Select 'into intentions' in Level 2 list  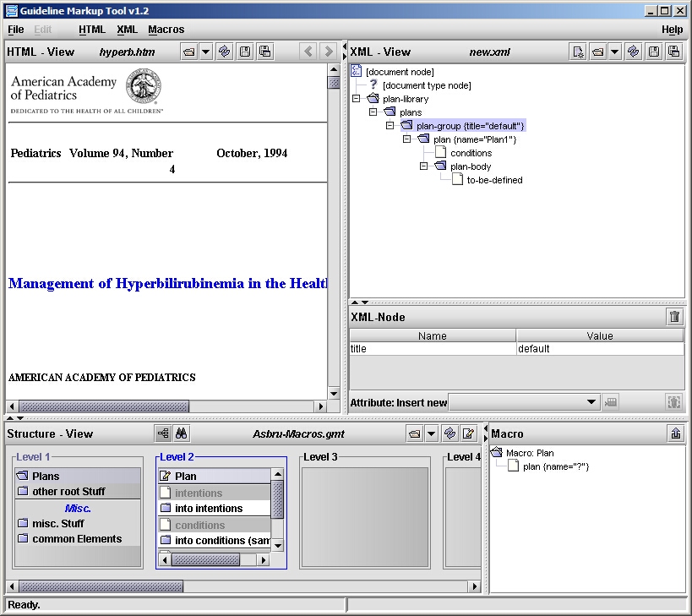[x=215, y=509]
